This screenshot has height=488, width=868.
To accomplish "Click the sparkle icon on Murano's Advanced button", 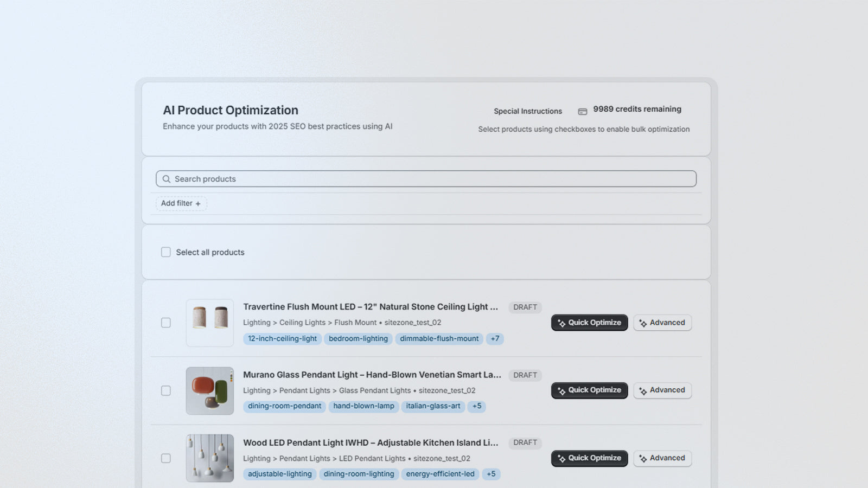I will [x=643, y=390].
